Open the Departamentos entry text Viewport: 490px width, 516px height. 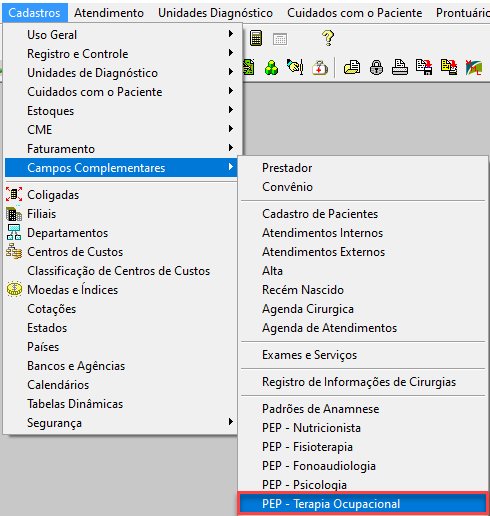(68, 233)
